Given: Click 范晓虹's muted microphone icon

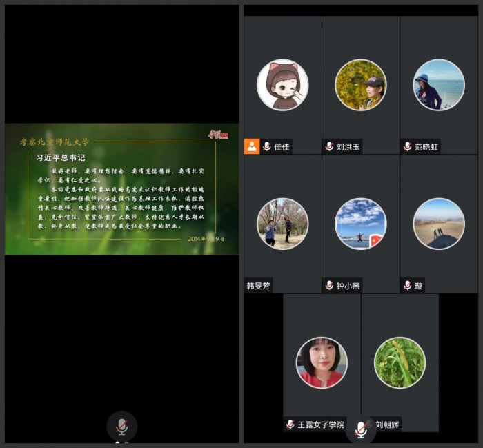Looking at the screenshot, I should click(407, 146).
